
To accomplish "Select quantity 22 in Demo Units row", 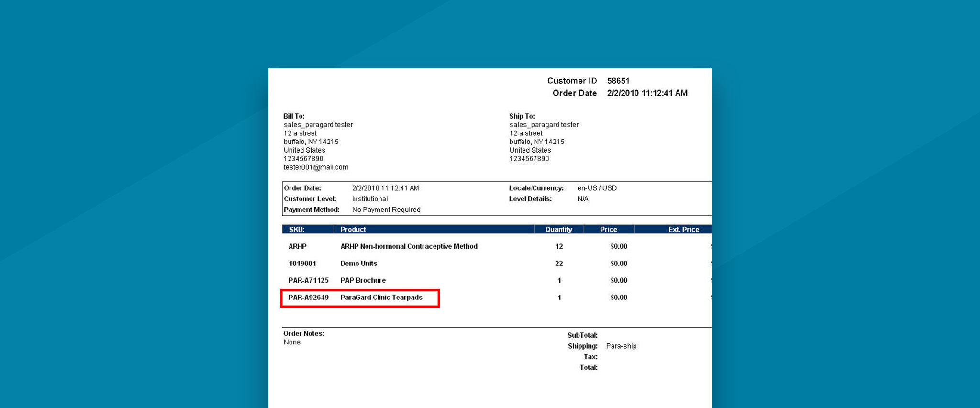I will point(559,264).
